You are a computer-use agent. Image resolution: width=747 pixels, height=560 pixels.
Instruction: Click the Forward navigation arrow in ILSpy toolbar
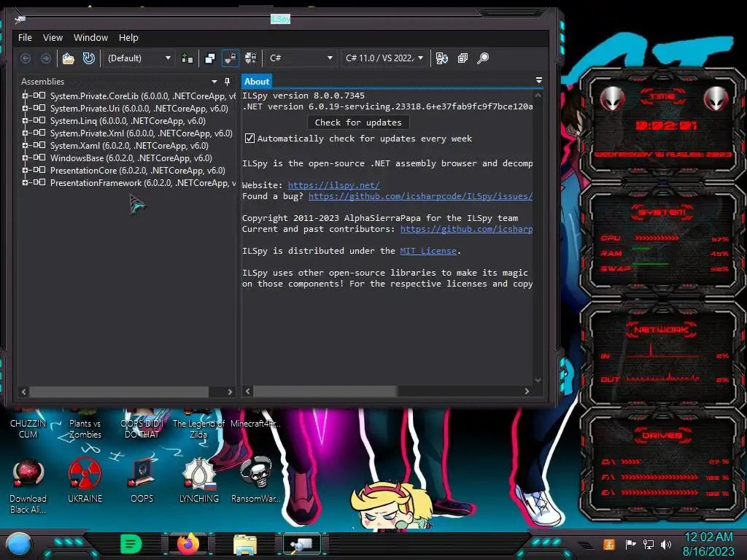pyautogui.click(x=46, y=58)
